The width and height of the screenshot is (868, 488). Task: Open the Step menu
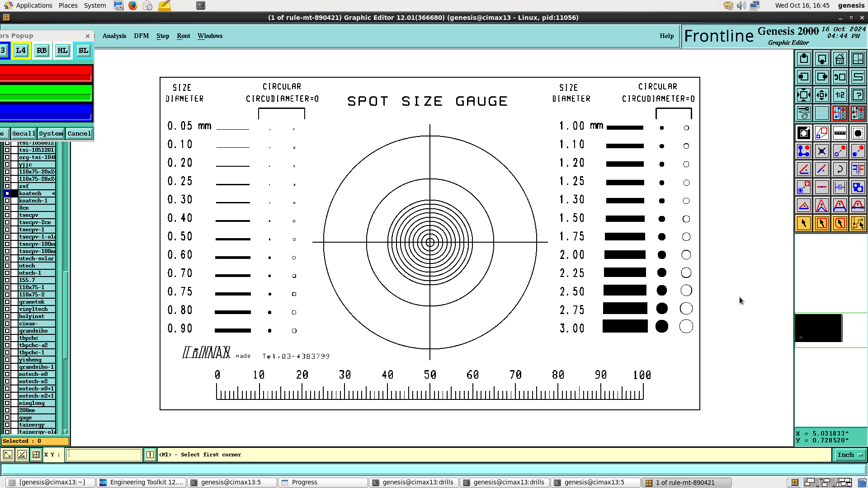tap(163, 36)
